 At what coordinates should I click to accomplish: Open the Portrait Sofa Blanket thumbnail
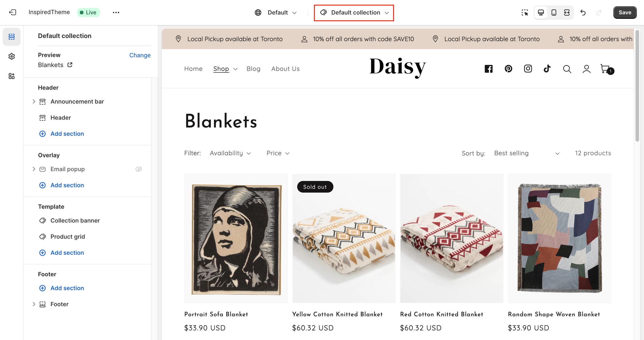coord(236,238)
